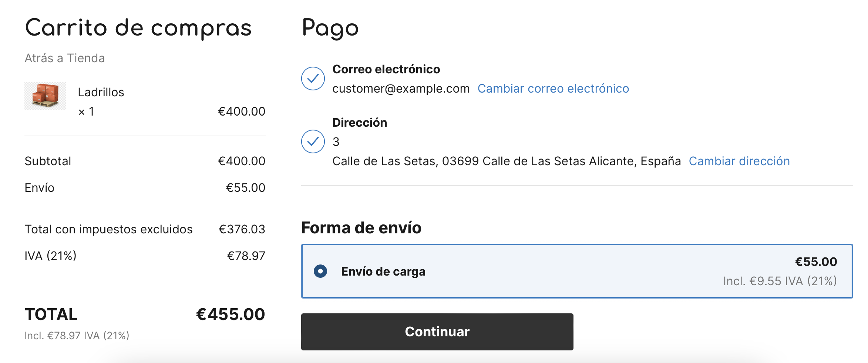Click the Envío de carga shipping option box
Viewport: 868px width, 363px height.
tap(577, 271)
